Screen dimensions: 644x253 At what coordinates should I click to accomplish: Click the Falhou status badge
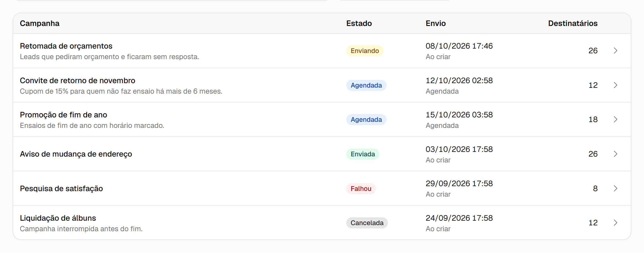click(x=361, y=189)
